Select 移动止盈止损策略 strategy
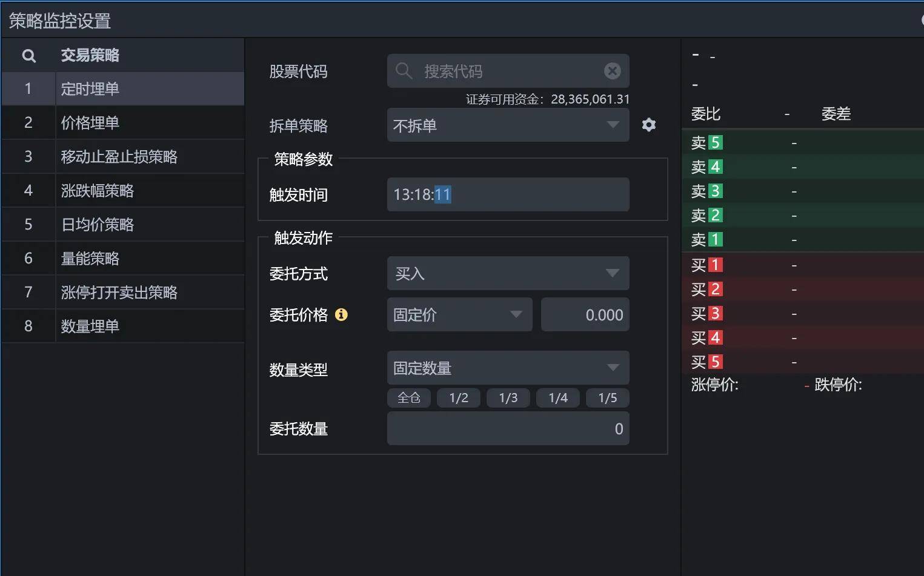Image resolution: width=924 pixels, height=576 pixels. [123, 157]
